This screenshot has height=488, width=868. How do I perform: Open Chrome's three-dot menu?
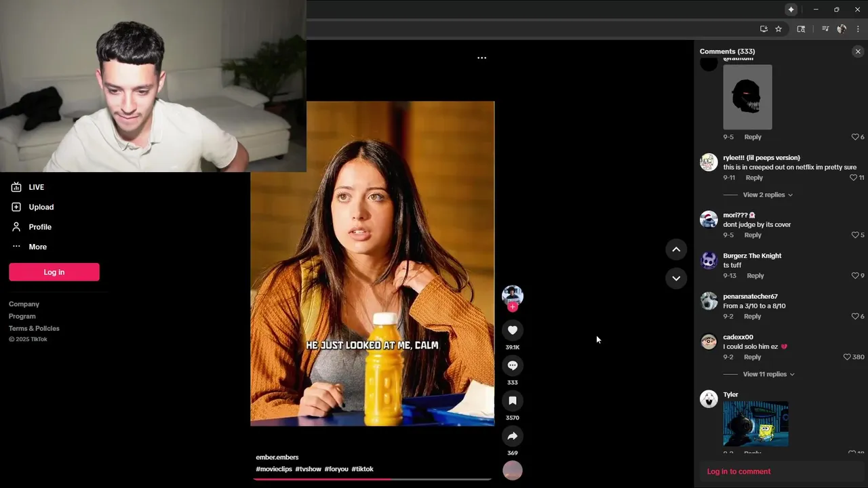[858, 29]
